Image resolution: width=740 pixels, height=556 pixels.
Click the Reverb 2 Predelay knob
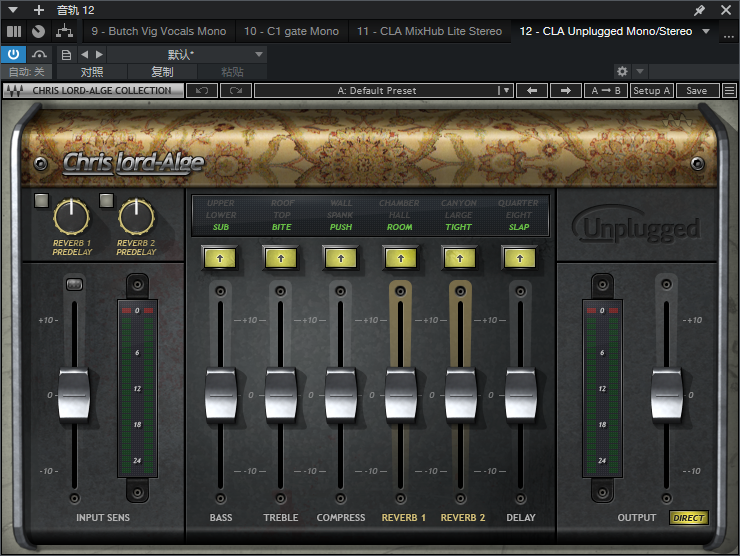tap(136, 217)
